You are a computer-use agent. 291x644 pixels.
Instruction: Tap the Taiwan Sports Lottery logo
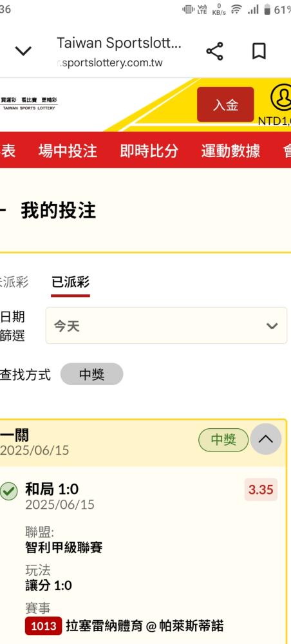[29, 104]
